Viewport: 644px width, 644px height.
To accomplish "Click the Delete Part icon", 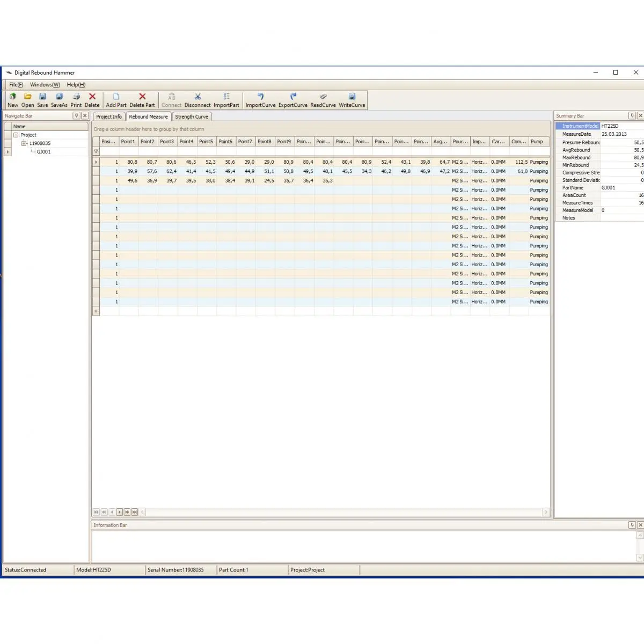I will 142,97.
